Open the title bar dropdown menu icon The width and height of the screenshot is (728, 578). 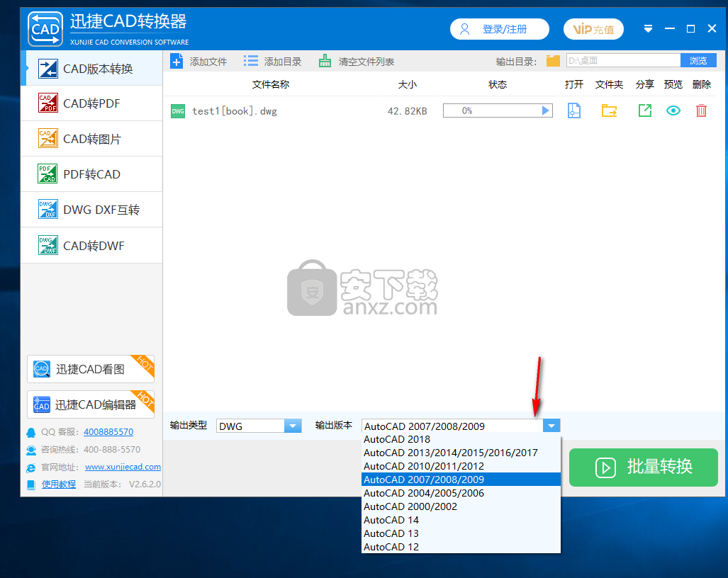648,29
